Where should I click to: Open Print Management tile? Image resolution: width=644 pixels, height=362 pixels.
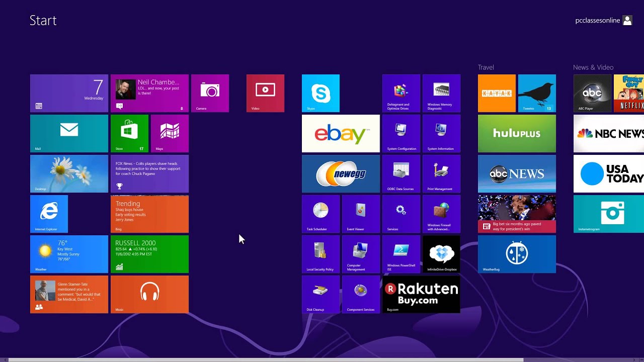pyautogui.click(x=441, y=173)
